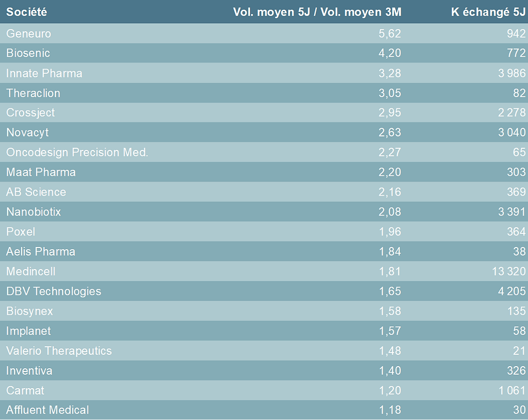Click the 3,05 ratio for Theraclion
This screenshot has width=528, height=420.
coord(390,93)
